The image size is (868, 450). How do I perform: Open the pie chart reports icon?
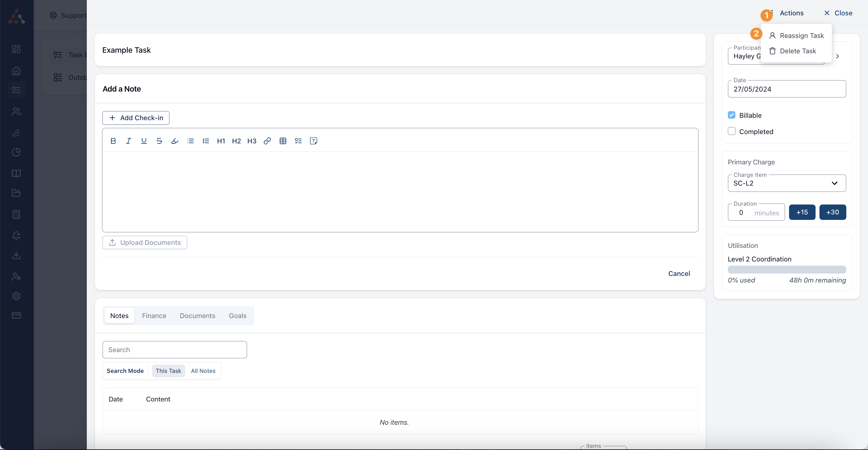click(16, 152)
